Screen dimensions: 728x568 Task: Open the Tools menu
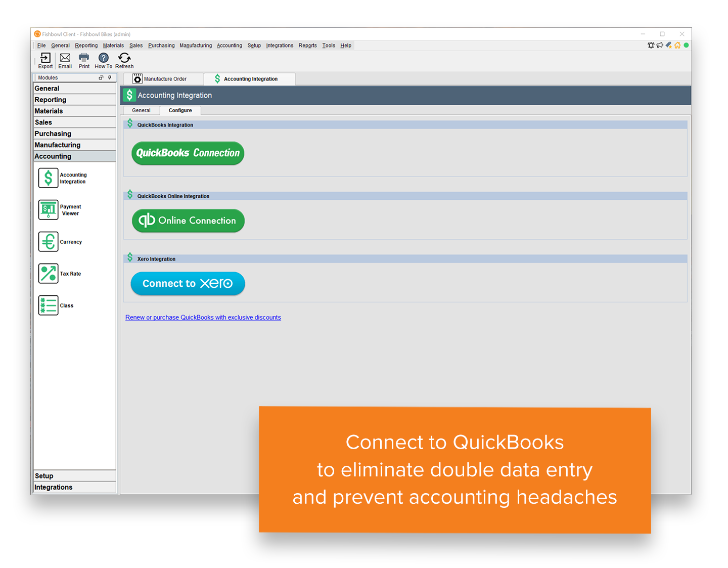(x=329, y=46)
